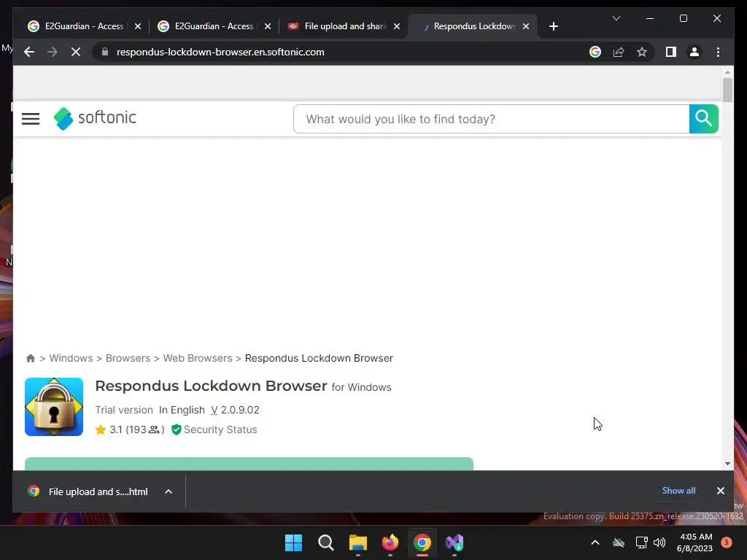Close the second E2Guardian tab
This screenshot has width=747, height=560.
tap(268, 26)
